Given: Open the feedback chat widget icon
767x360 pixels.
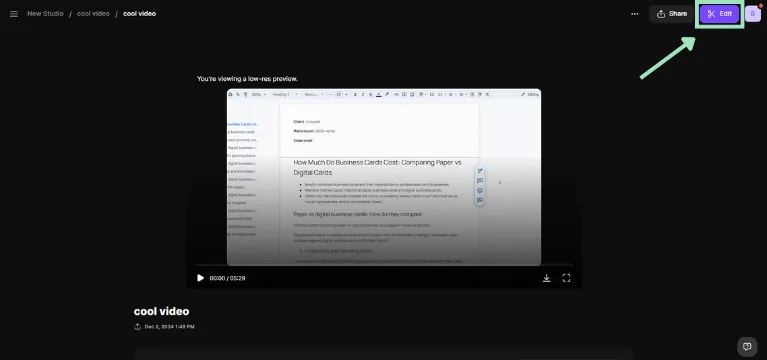Looking at the screenshot, I should tap(747, 346).
